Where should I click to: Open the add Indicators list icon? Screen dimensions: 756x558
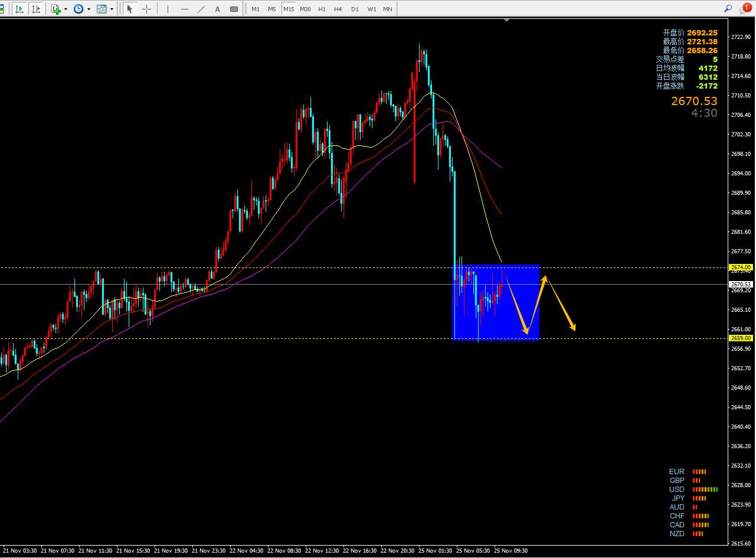click(56, 9)
